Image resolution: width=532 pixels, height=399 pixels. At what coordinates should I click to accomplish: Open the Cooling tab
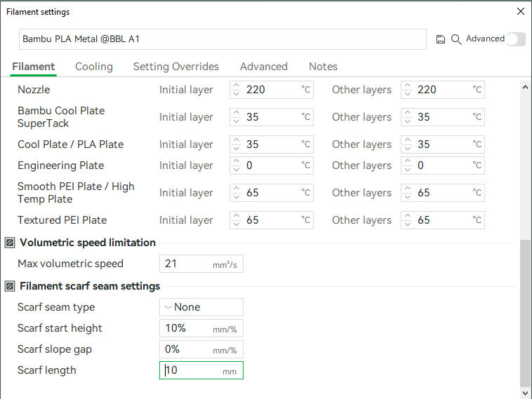click(94, 67)
